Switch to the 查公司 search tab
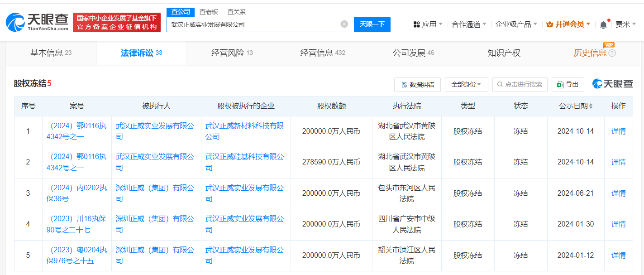Screen dimensions: 644x275 (x=181, y=12)
